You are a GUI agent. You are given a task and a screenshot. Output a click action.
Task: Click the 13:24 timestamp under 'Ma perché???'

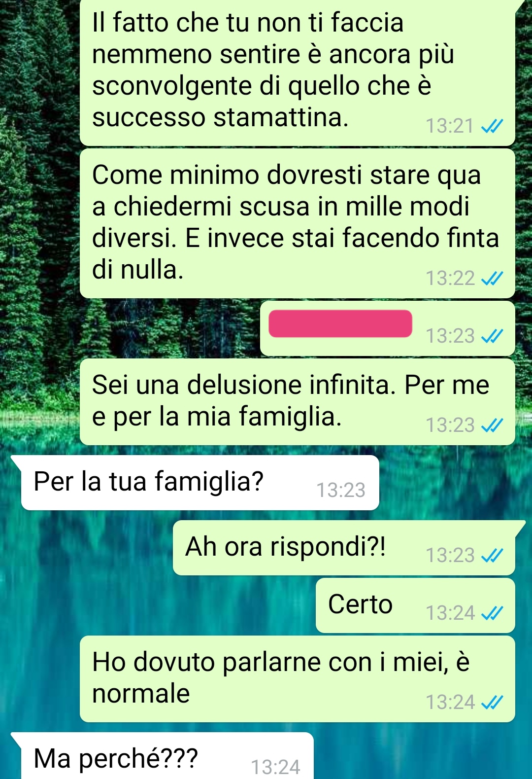[x=275, y=767]
